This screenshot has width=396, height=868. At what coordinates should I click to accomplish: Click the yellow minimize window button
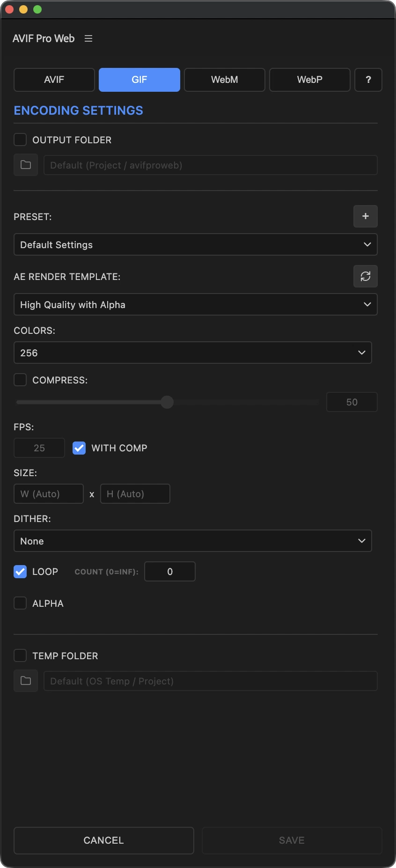pos(23,9)
